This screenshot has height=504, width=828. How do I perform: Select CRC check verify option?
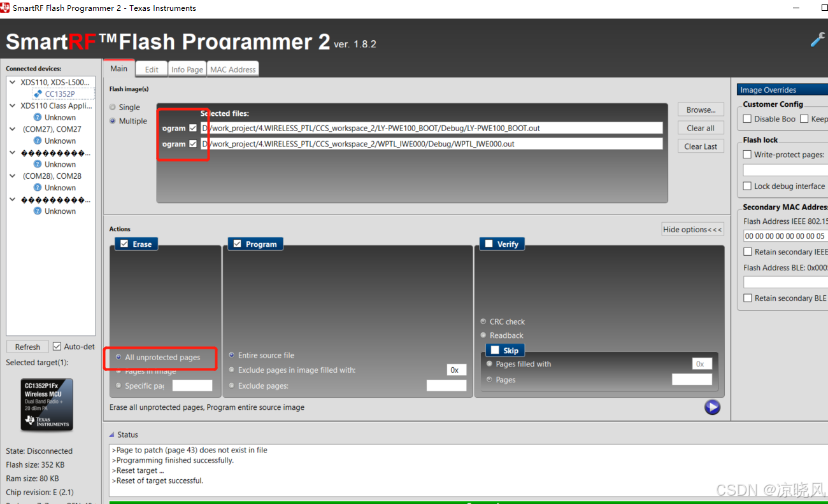[503, 321]
